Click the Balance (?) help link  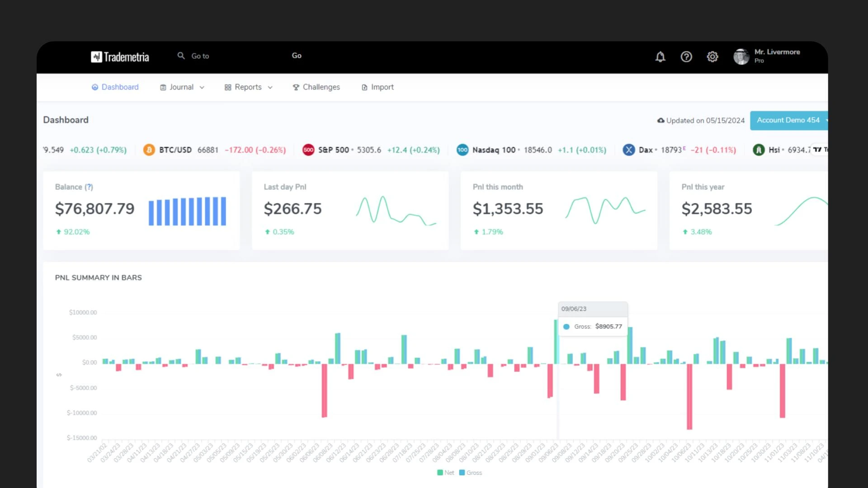(89, 187)
